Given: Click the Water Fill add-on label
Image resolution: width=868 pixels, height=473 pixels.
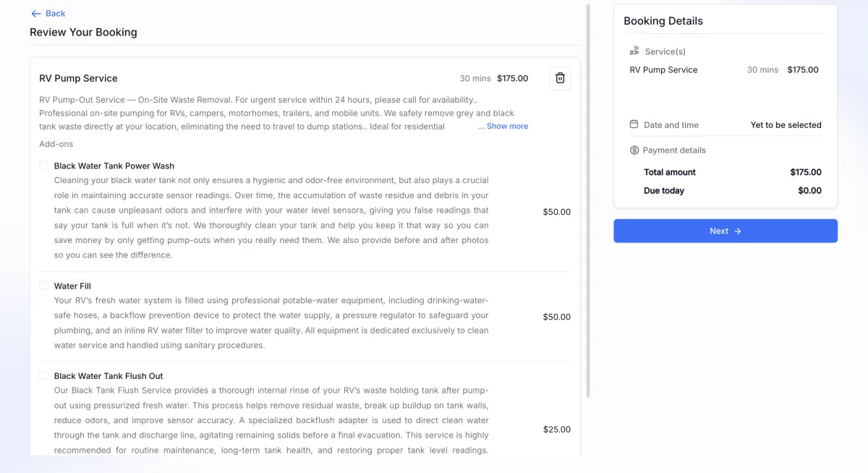Looking at the screenshot, I should click(x=72, y=286).
